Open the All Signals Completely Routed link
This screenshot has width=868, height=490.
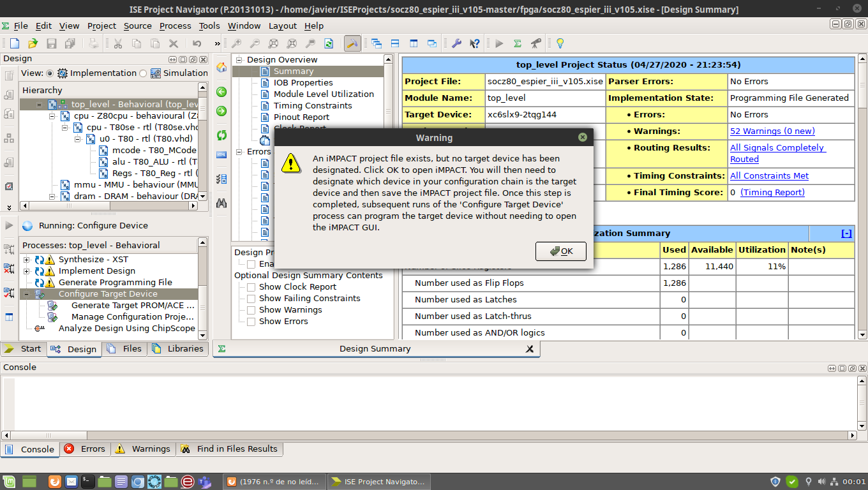(777, 154)
